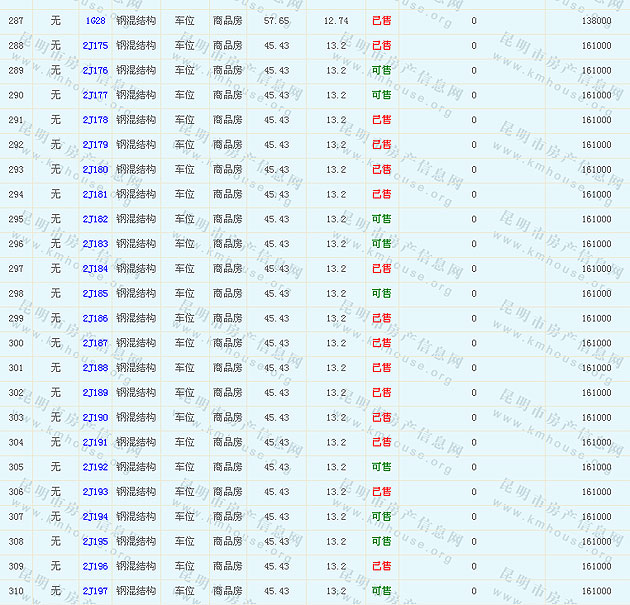630x605 pixels.
Task: Click the 已售 status in row 287
Action: click(x=381, y=21)
